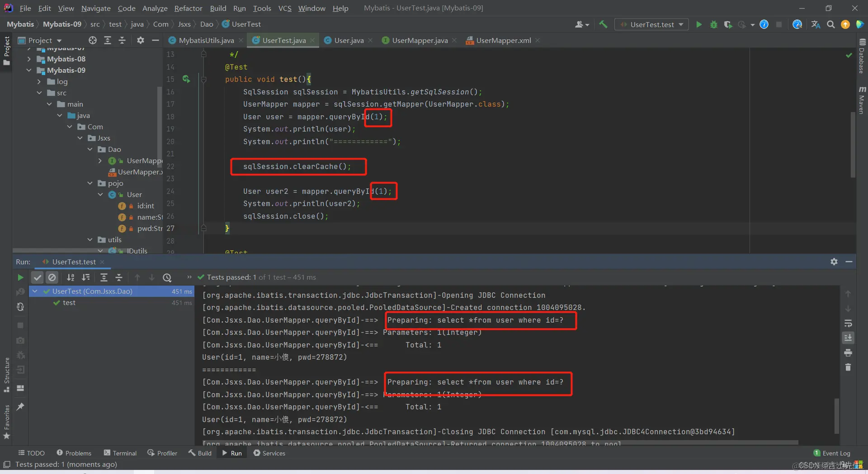Collapse the pojo package
The image size is (868, 474).
tap(90, 183)
